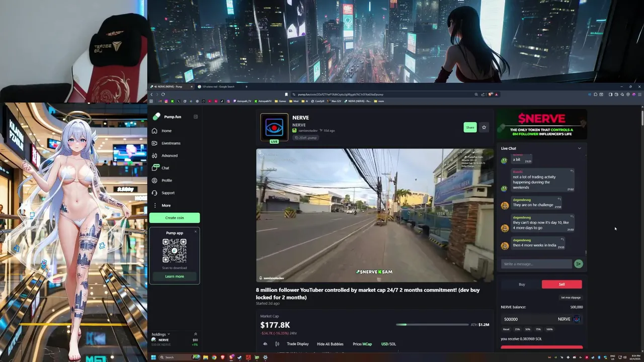Toggle Hide All Bubbles

330,344
